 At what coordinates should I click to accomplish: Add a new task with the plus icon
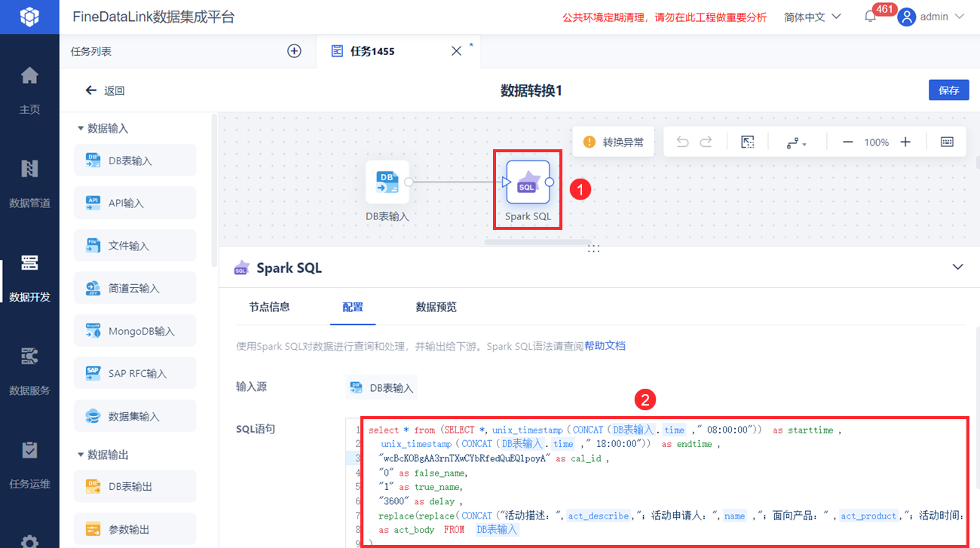(294, 51)
